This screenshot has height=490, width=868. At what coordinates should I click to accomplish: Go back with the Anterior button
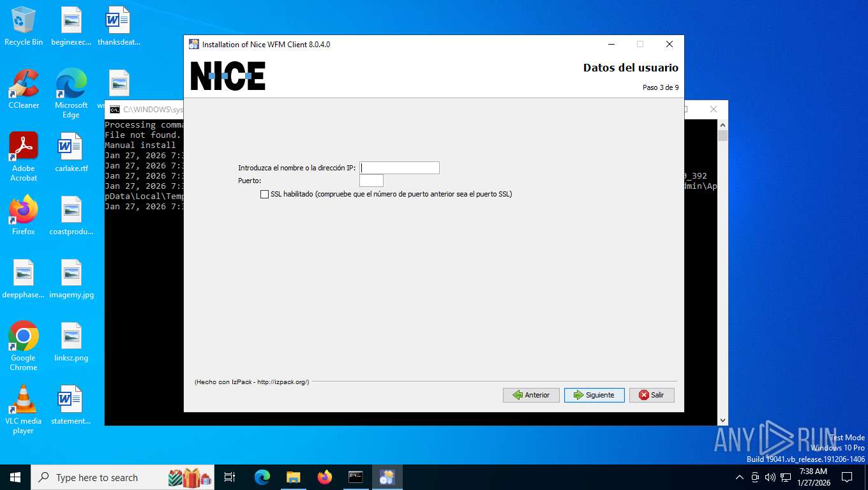point(531,395)
